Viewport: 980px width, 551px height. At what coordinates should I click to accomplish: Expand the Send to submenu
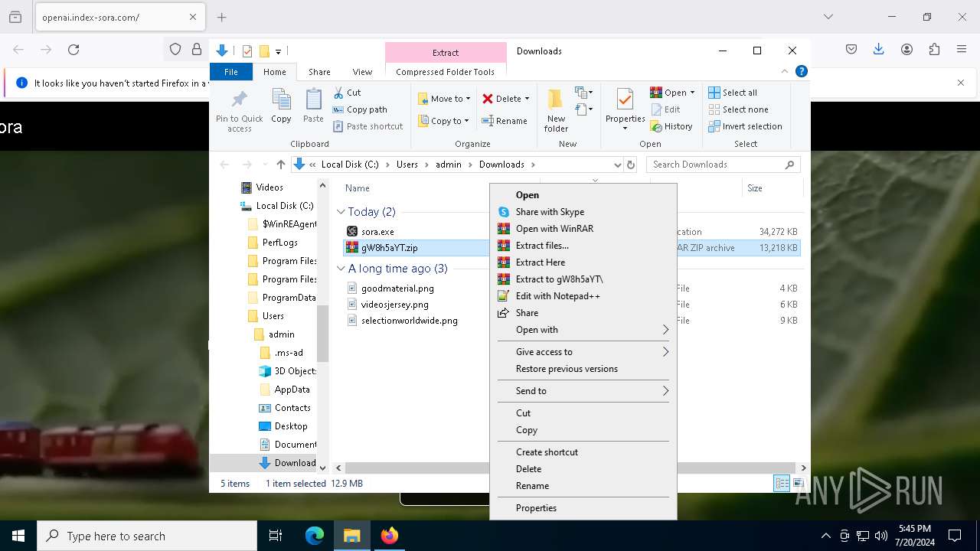pyautogui.click(x=583, y=391)
